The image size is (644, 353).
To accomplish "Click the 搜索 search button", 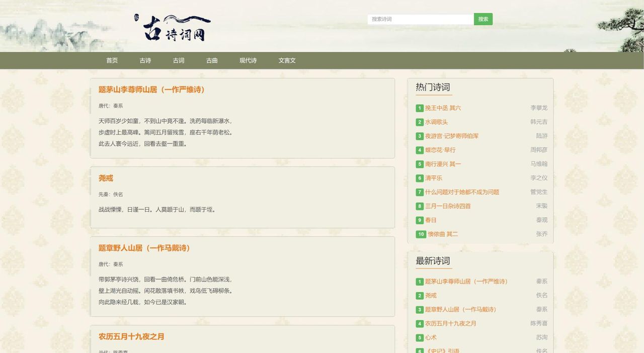I will pos(482,18).
